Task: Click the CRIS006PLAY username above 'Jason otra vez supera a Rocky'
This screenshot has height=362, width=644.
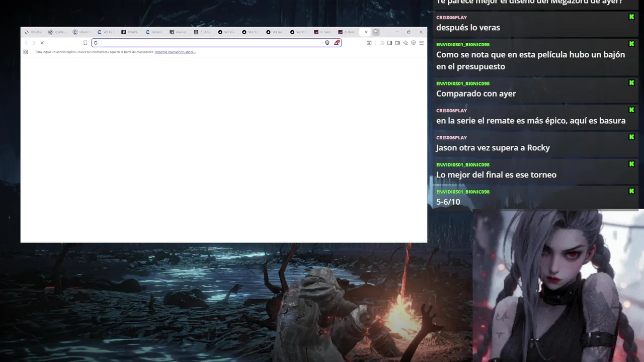Action: (x=451, y=138)
